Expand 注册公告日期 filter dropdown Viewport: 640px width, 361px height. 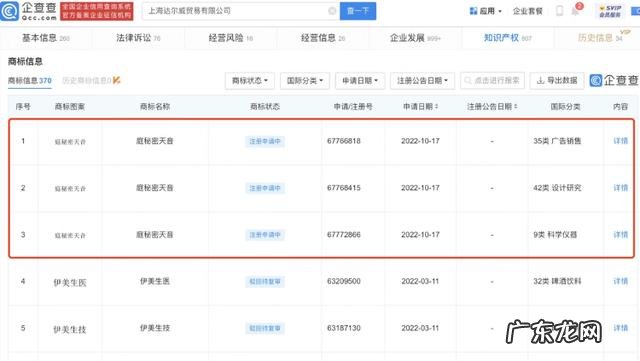(x=422, y=81)
